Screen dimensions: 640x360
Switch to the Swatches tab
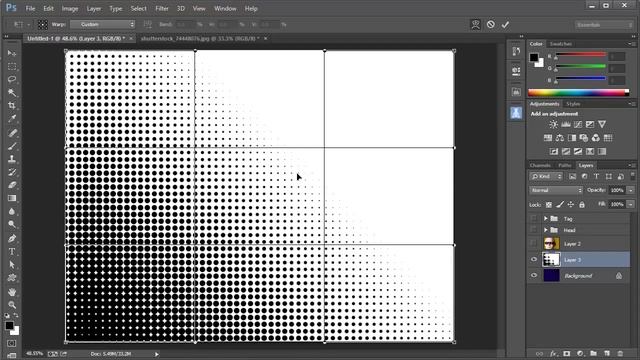pyautogui.click(x=560, y=44)
